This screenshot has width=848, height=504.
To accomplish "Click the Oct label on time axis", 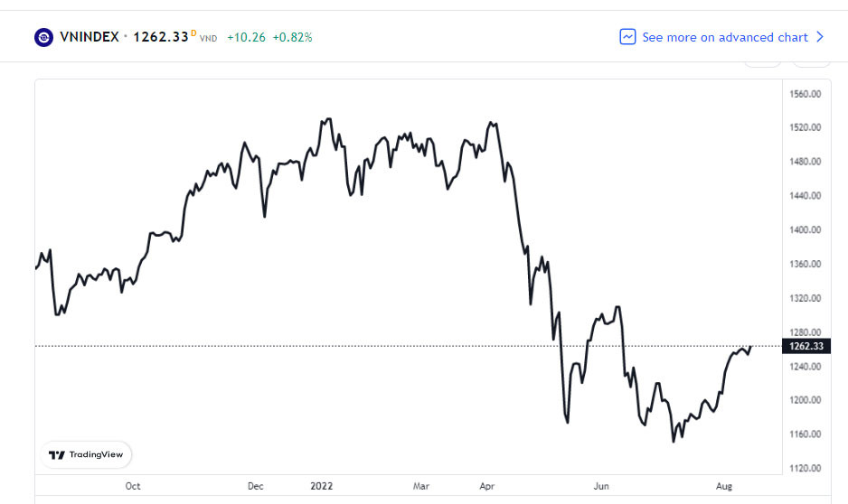I will pyautogui.click(x=133, y=486).
